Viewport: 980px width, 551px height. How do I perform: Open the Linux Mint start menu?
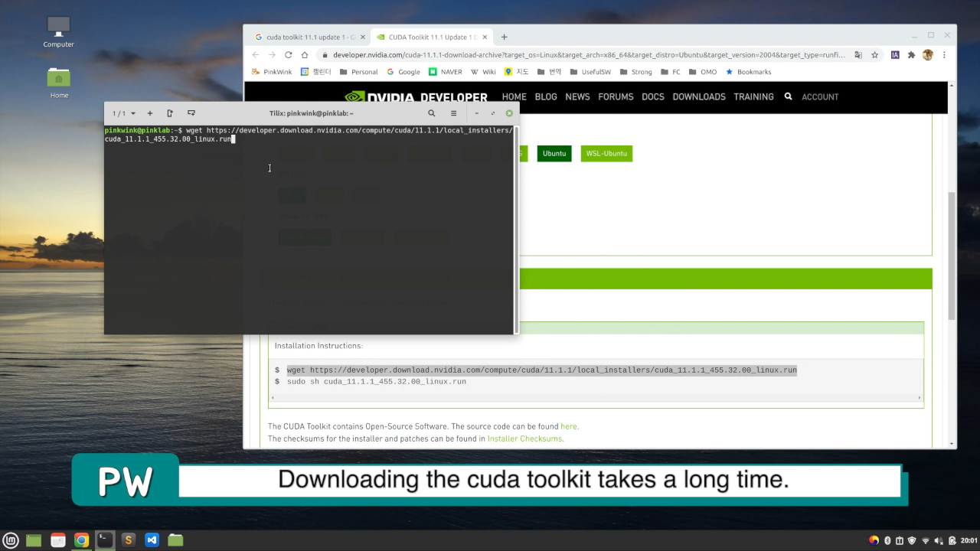click(x=11, y=540)
